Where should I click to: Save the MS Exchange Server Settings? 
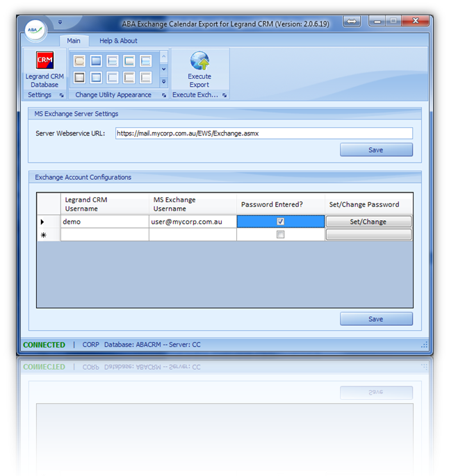[376, 149]
